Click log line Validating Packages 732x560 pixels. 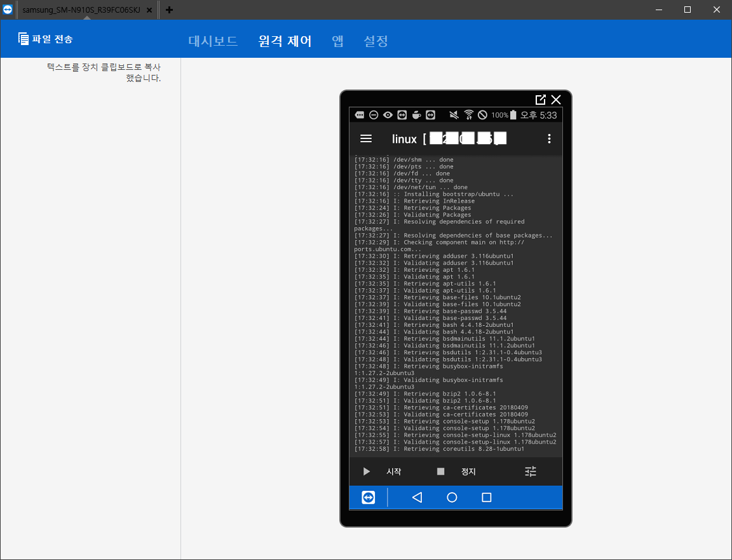coord(412,215)
